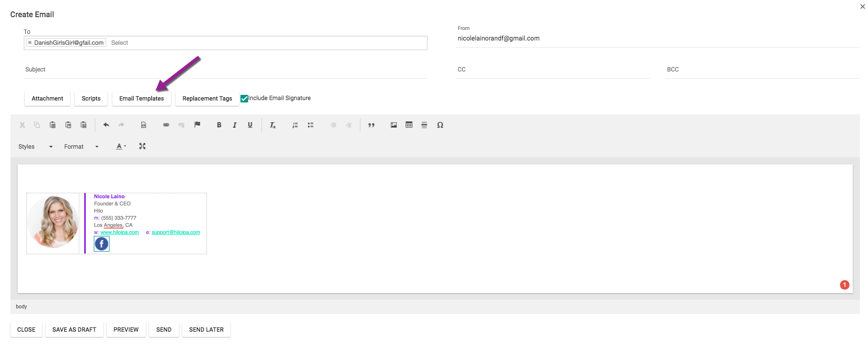Open the Source code view icon
The image size is (868, 356).
coord(143,125)
